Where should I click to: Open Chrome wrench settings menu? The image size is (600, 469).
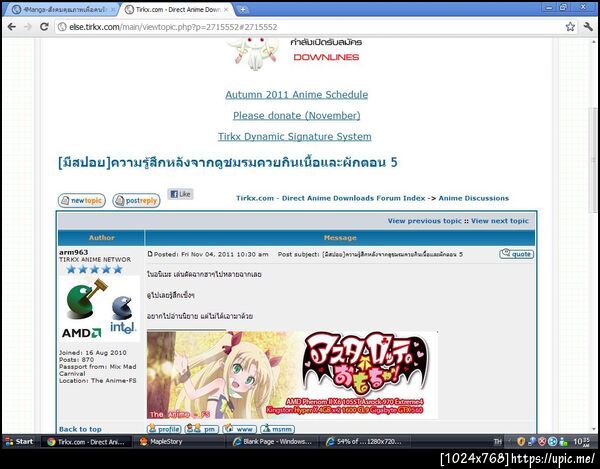(588, 27)
